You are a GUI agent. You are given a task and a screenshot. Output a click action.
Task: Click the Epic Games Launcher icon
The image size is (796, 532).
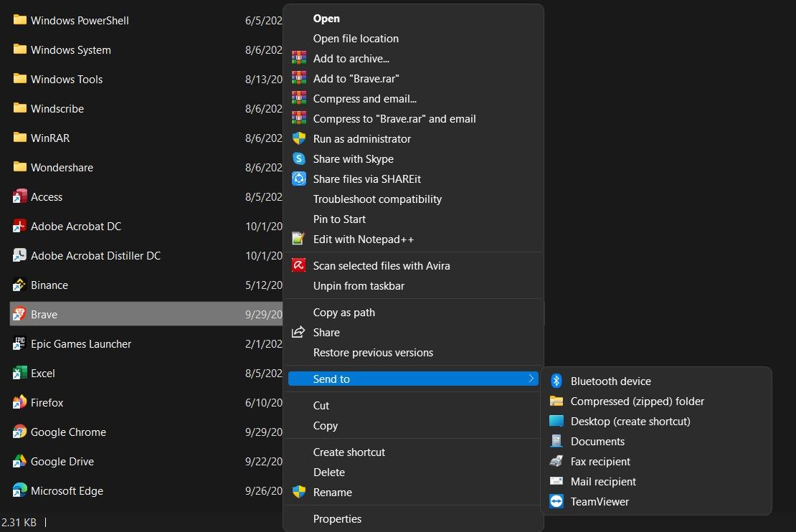[x=20, y=344]
